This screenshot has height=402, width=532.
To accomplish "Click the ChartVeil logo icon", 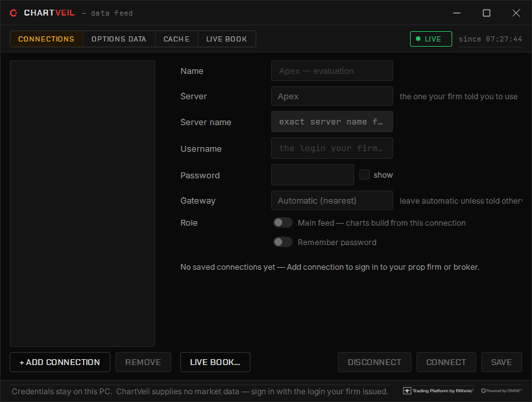I will [14, 13].
